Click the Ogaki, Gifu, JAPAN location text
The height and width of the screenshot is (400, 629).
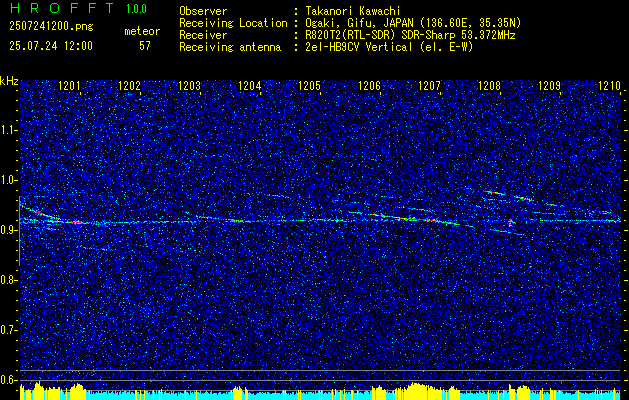pyautogui.click(x=412, y=23)
